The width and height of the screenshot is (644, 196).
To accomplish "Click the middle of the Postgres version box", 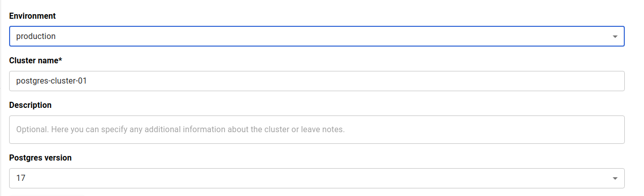I will [x=317, y=178].
